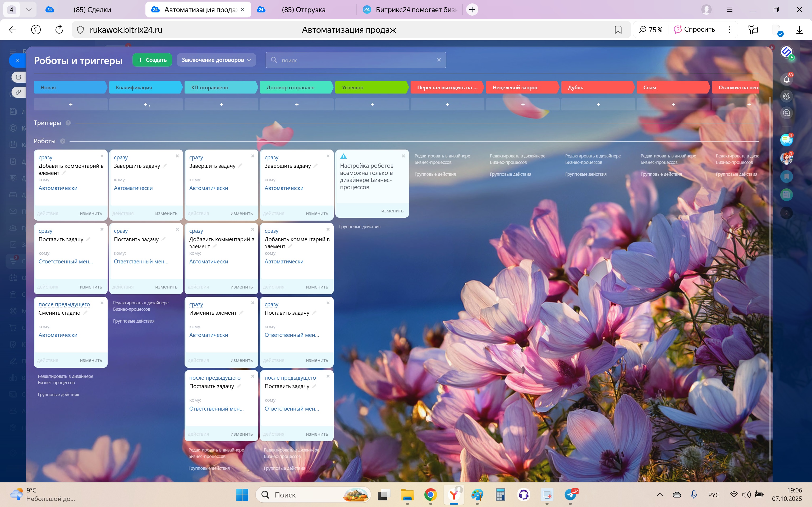Remove the Сменить стадию robot
The width and height of the screenshot is (812, 507).
[x=102, y=303]
